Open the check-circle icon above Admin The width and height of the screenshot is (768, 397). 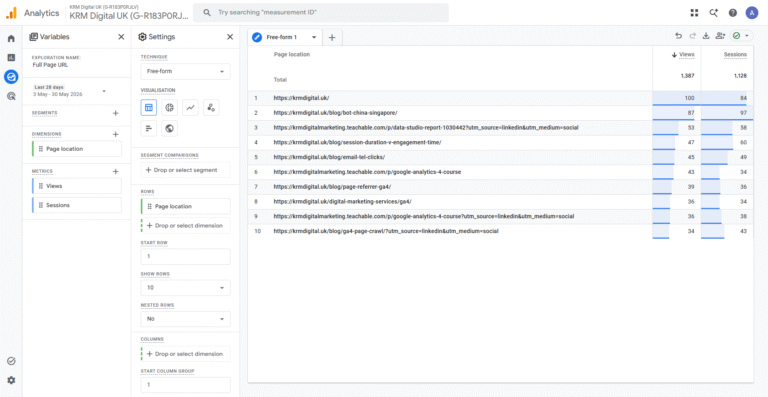coord(11,361)
